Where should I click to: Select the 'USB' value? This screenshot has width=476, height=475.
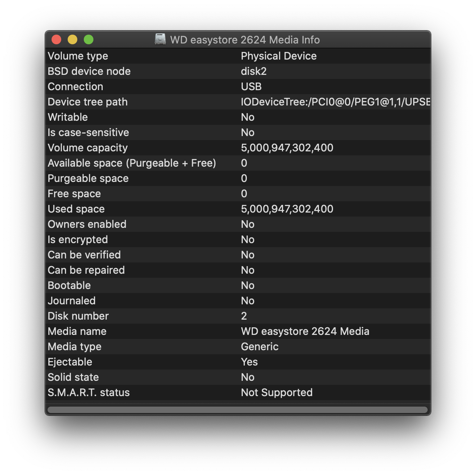point(251,87)
